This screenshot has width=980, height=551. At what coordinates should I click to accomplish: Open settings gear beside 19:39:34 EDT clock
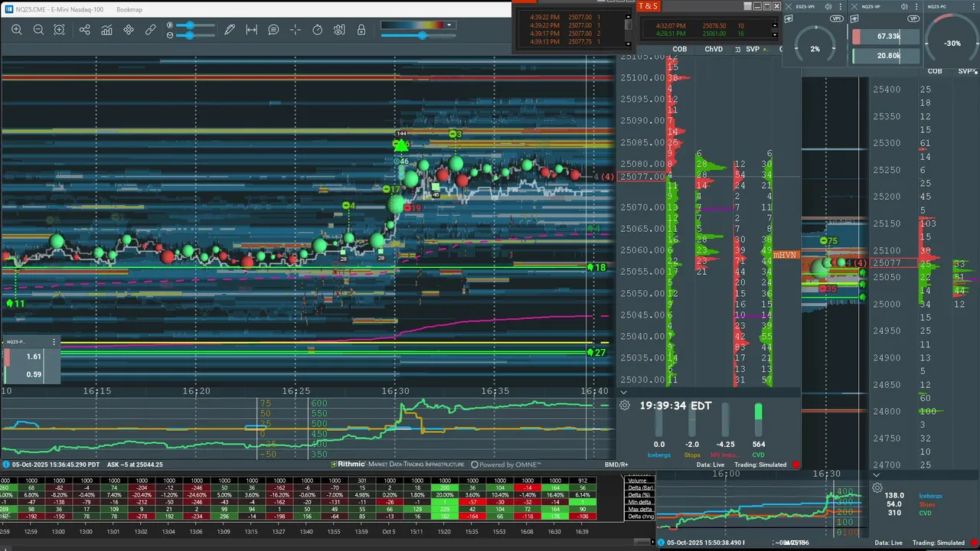625,406
